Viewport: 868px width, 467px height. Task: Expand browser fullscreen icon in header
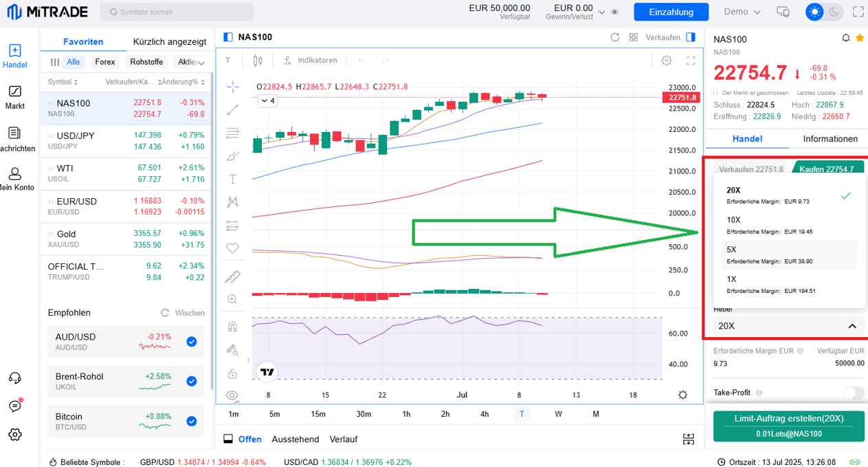(x=858, y=12)
